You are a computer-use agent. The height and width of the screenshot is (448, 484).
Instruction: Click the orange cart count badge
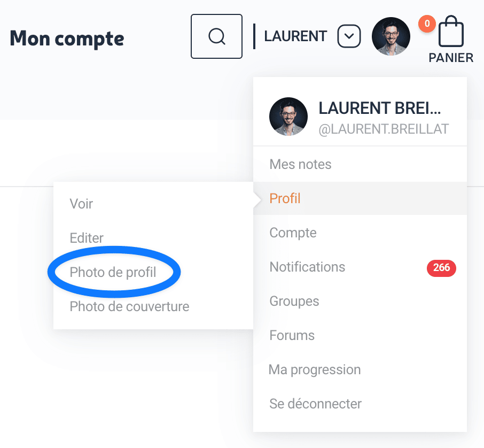click(x=427, y=24)
